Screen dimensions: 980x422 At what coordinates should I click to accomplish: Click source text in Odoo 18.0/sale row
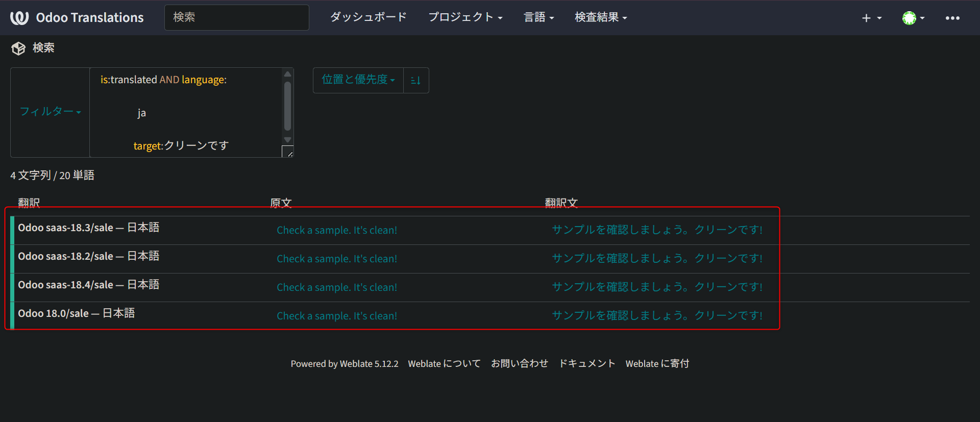click(337, 316)
